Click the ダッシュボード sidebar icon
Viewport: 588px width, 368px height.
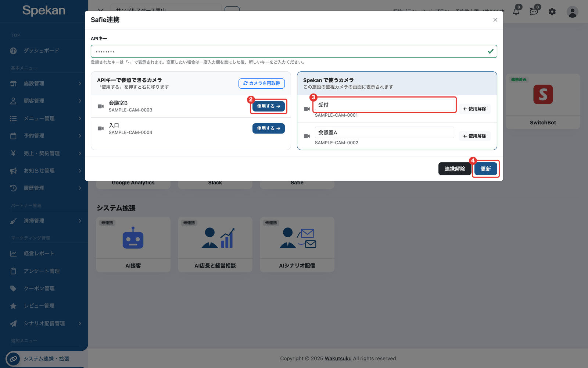click(x=13, y=51)
